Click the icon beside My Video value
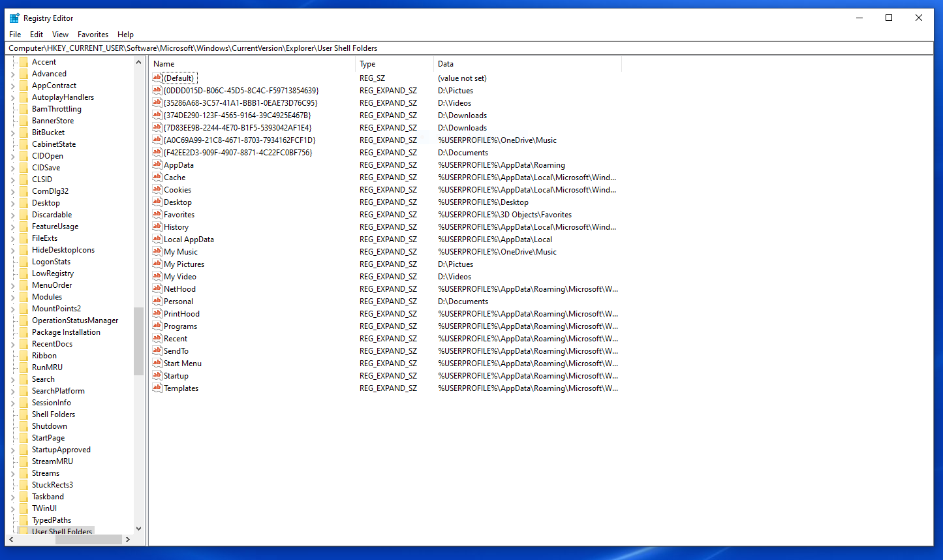 (157, 276)
